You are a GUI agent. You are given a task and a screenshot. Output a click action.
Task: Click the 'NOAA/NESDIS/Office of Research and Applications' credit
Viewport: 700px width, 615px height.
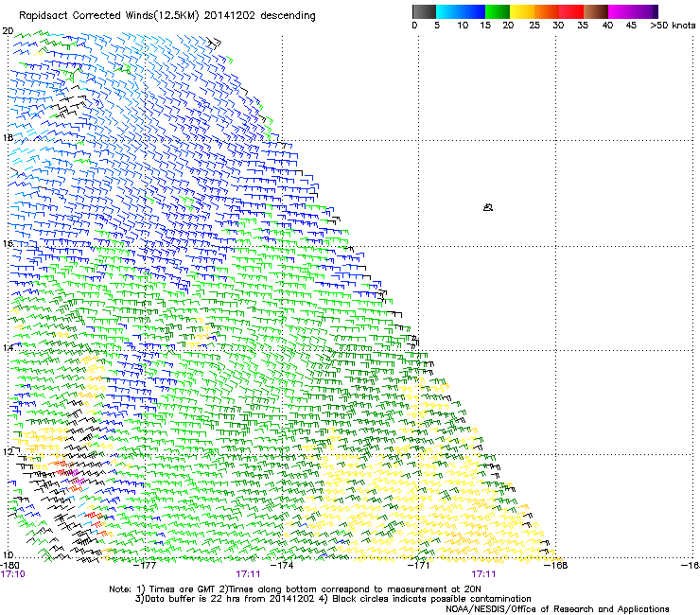[557, 609]
